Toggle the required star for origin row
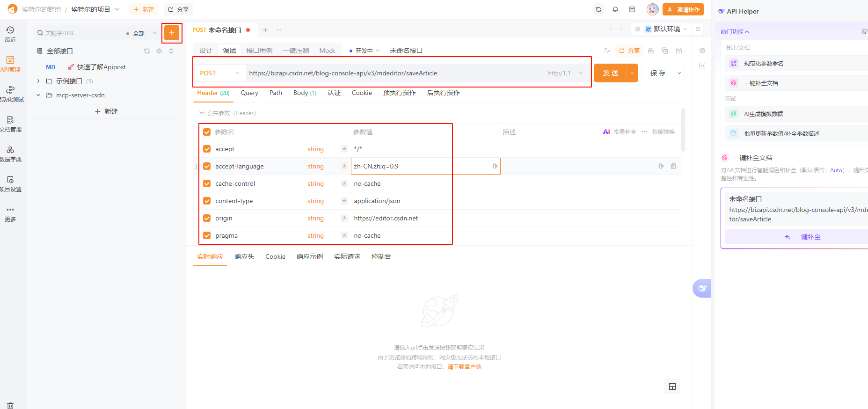Screen dimensions: 868x409 (x=344, y=218)
